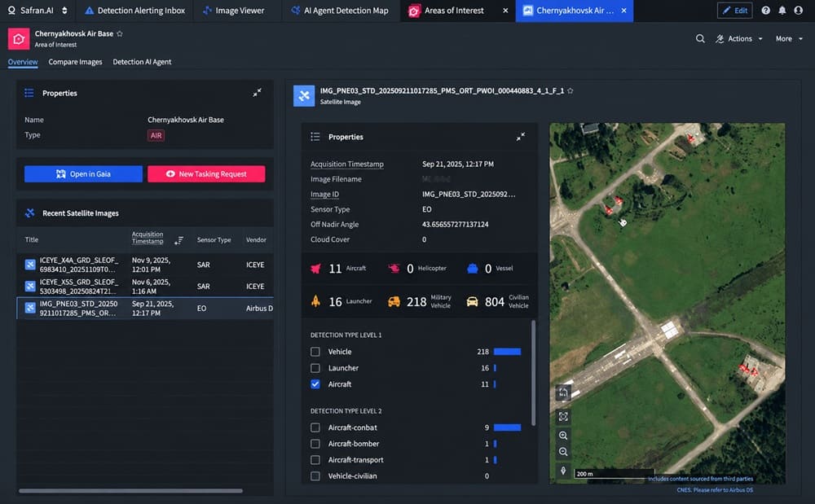815x504 pixels.
Task: Click the Vendor column header
Action: (256, 240)
